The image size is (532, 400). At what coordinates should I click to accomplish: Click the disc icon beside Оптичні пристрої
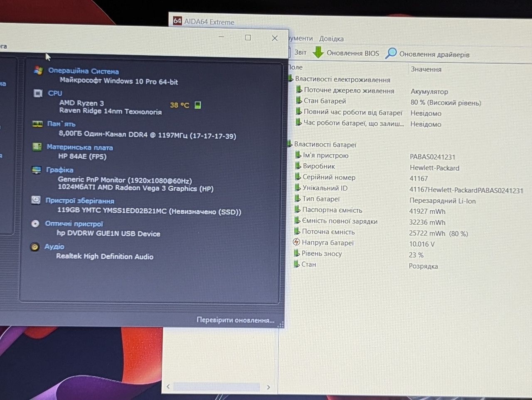(x=35, y=223)
